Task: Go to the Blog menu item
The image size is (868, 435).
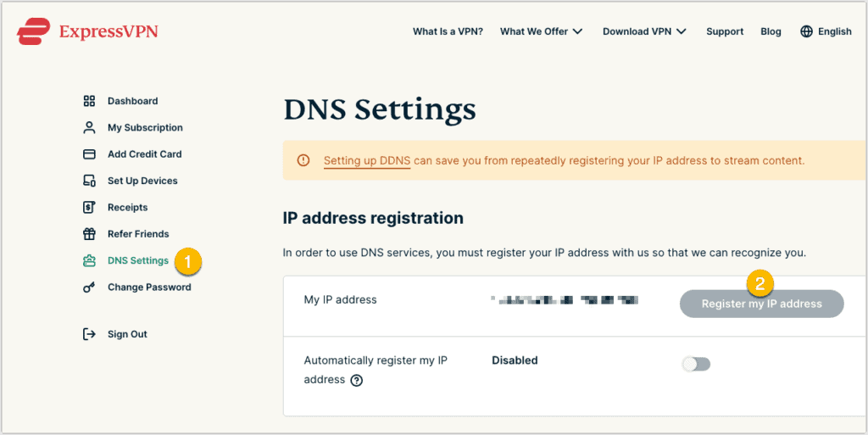Action: 771,31
